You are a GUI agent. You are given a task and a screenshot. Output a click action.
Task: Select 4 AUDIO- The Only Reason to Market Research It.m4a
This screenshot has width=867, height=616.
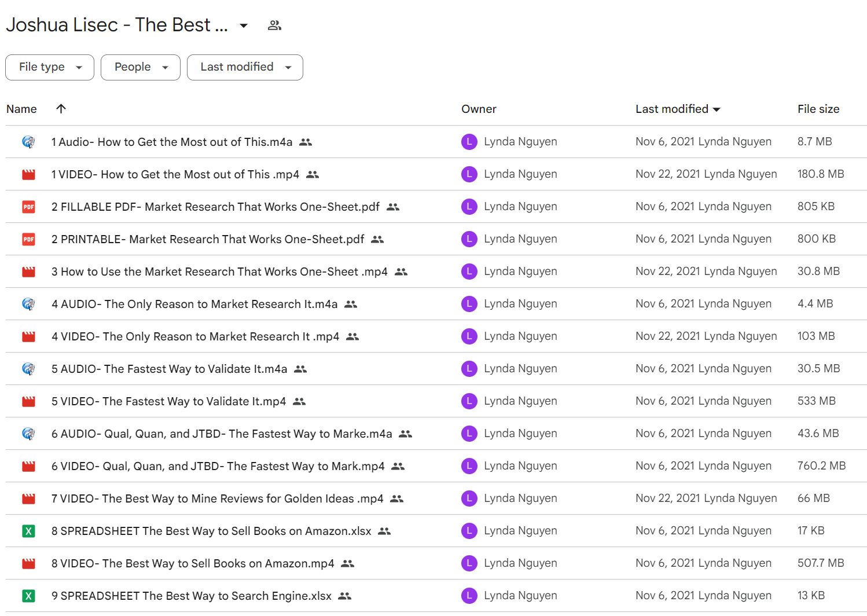(194, 304)
